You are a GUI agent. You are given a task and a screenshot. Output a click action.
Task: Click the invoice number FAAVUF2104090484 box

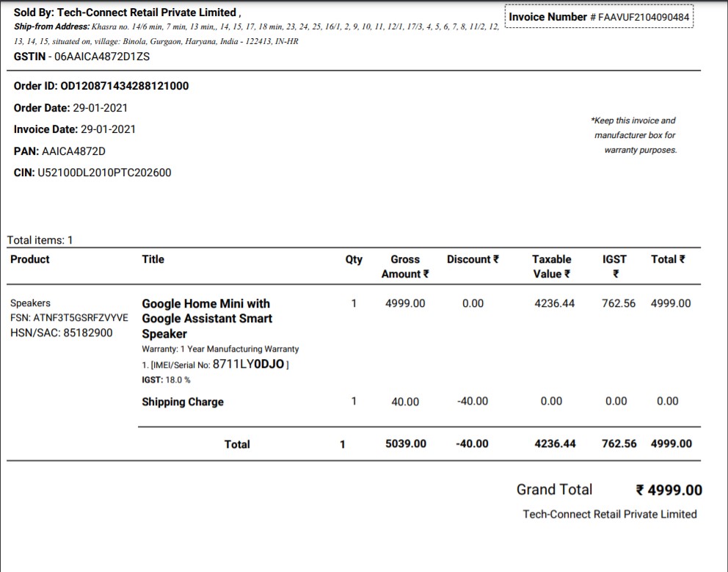pyautogui.click(x=600, y=17)
